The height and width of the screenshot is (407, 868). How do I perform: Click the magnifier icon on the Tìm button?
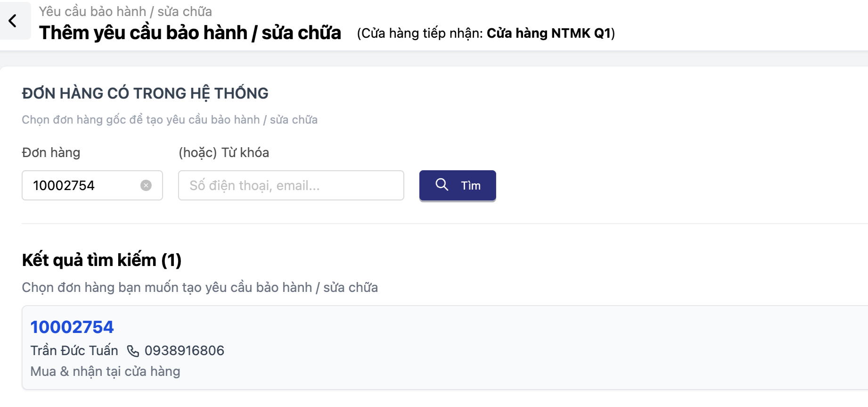tap(442, 185)
